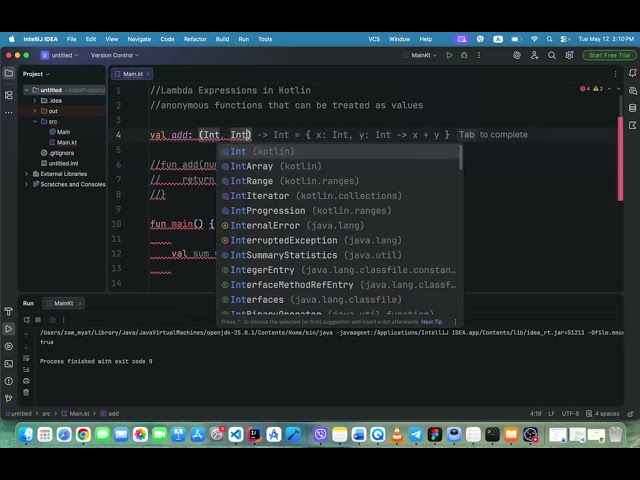Click the Start Free Trial button
Screen dimensions: 640x480
(x=609, y=55)
